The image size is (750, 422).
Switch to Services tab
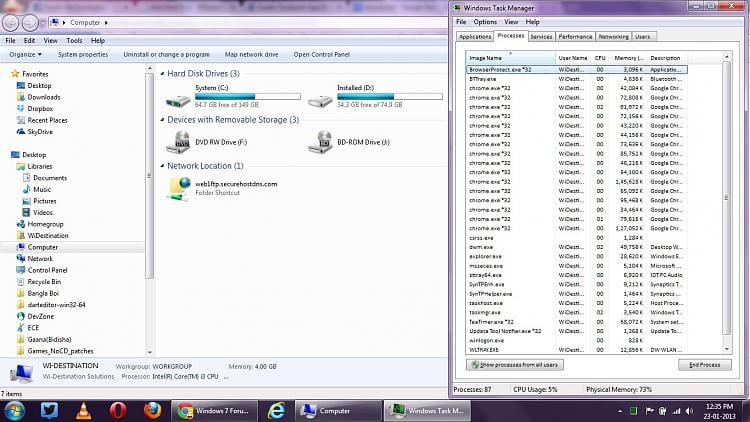pyautogui.click(x=541, y=37)
